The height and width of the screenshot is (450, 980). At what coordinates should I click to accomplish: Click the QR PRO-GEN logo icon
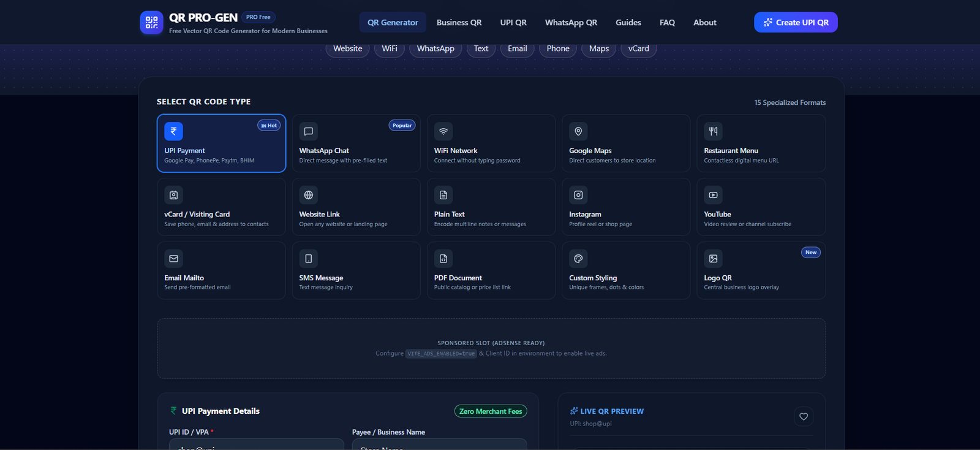[151, 23]
